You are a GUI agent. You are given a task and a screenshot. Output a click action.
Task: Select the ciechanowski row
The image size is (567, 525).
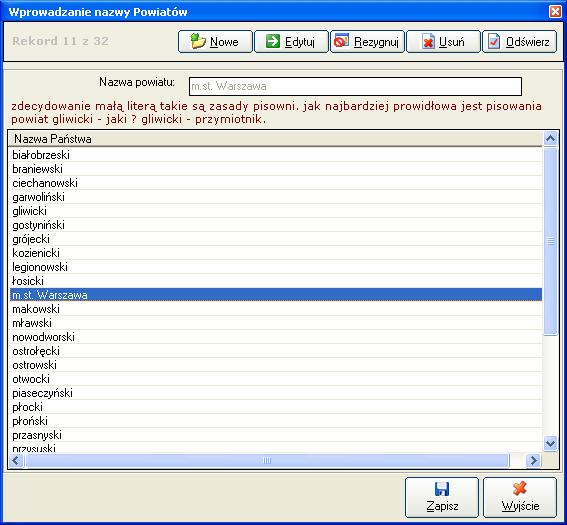[x=275, y=183]
